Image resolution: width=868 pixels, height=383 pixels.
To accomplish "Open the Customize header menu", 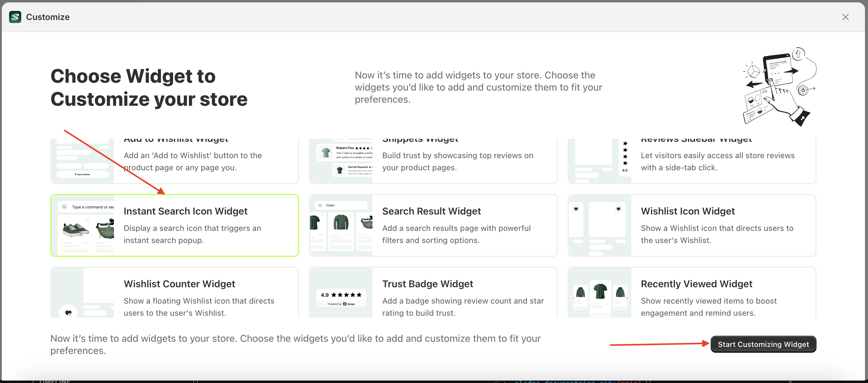I will tap(48, 17).
